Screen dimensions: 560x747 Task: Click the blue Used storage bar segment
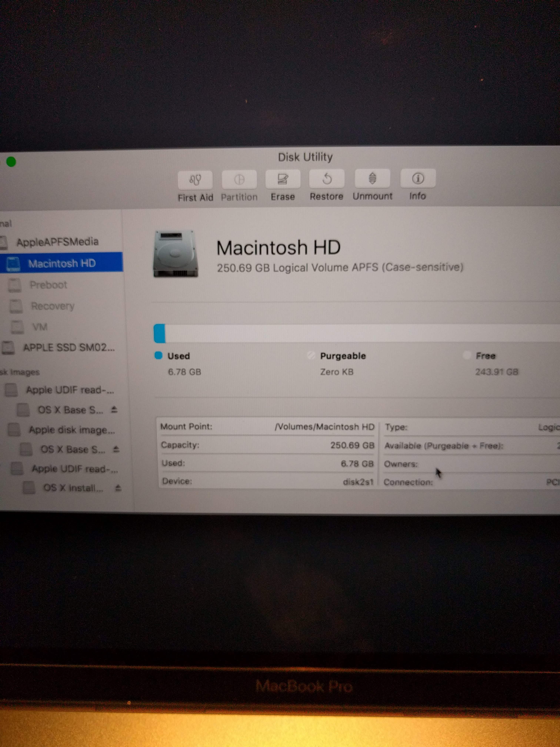(159, 333)
